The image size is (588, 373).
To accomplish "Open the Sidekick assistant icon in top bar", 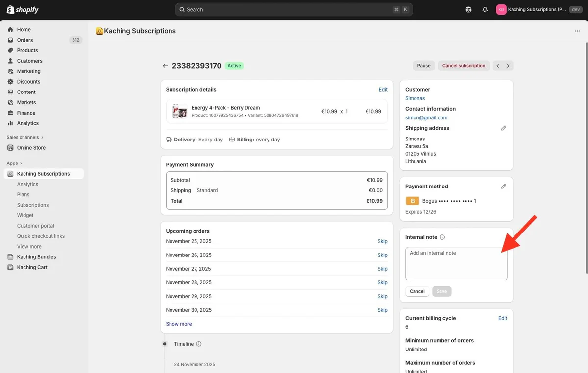I will [x=469, y=10].
